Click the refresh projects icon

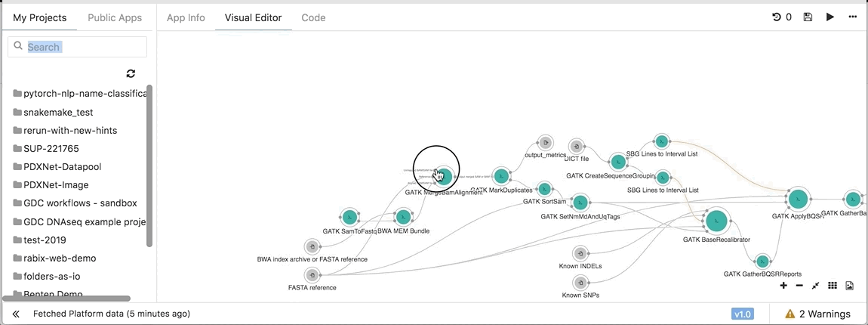[131, 74]
